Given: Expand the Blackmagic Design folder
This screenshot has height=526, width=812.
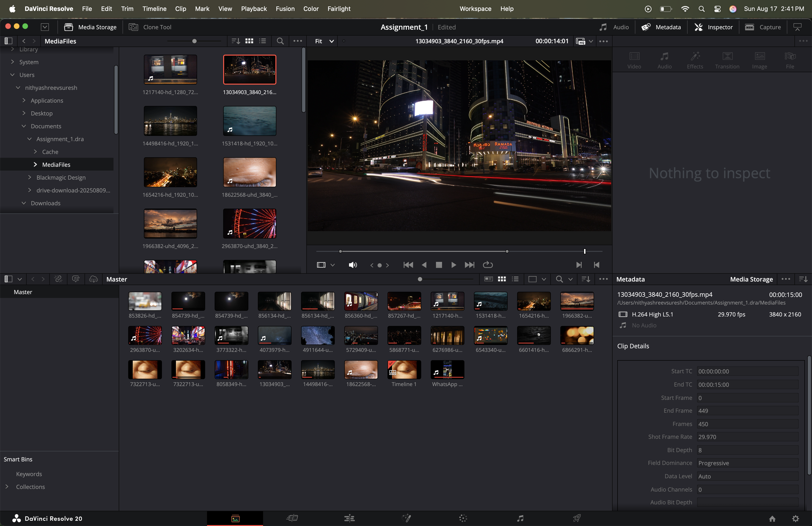Looking at the screenshot, I should click(30, 177).
